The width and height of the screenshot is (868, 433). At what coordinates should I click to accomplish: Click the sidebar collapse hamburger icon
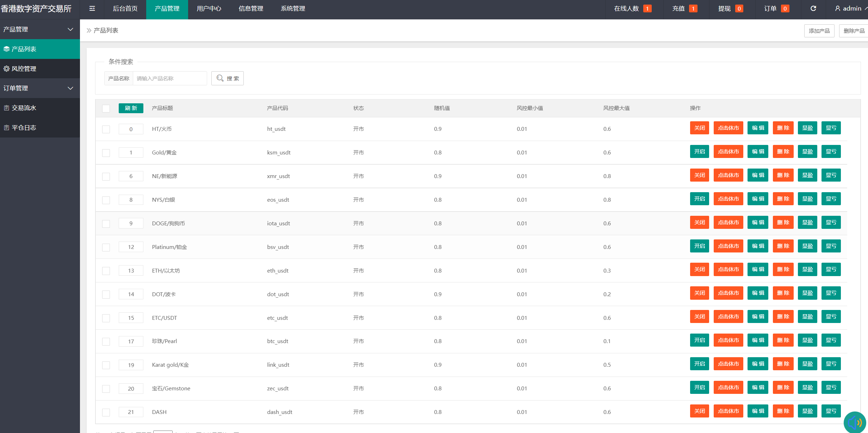[x=92, y=8]
